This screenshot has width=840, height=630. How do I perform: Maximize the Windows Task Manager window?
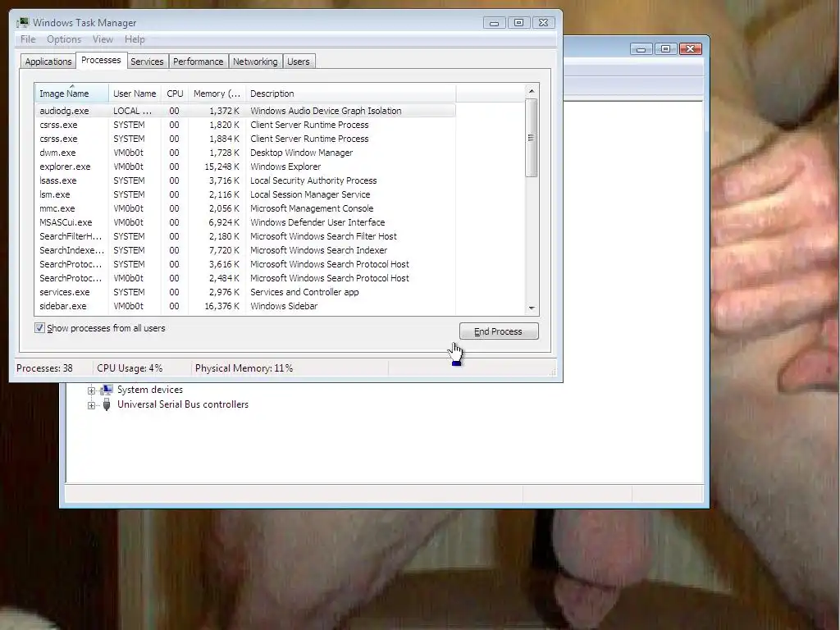pos(518,22)
